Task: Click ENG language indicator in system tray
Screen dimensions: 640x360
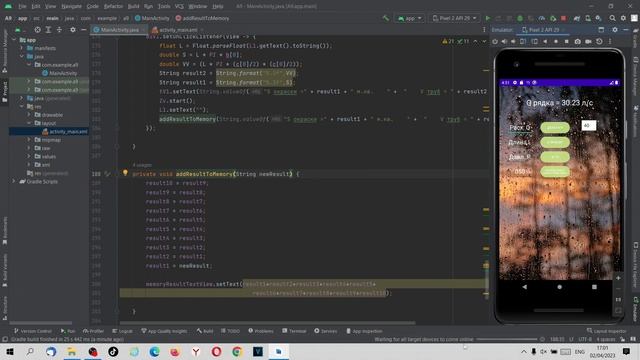Action: (580, 351)
